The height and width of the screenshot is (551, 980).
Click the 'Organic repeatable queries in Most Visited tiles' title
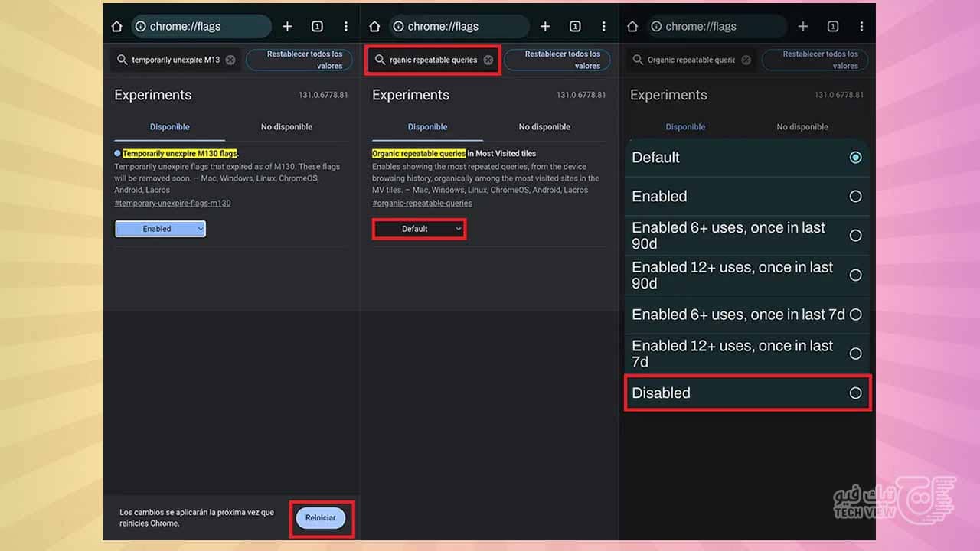coord(454,154)
